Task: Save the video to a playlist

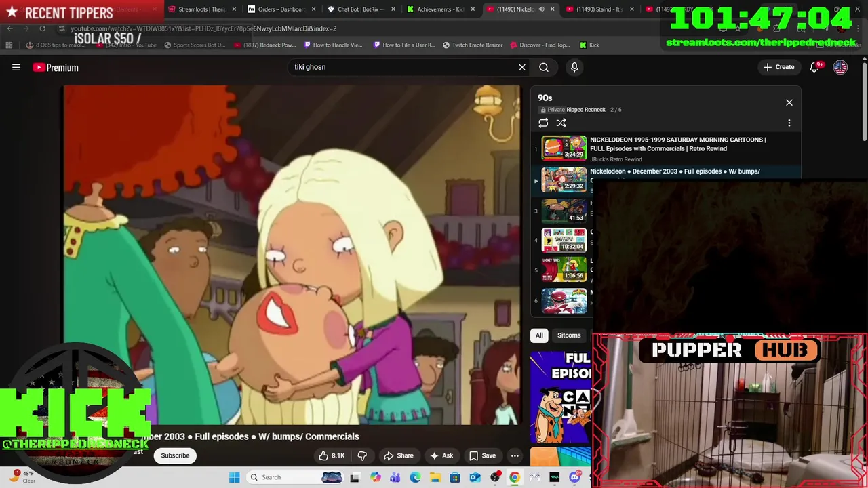Action: pos(482,455)
